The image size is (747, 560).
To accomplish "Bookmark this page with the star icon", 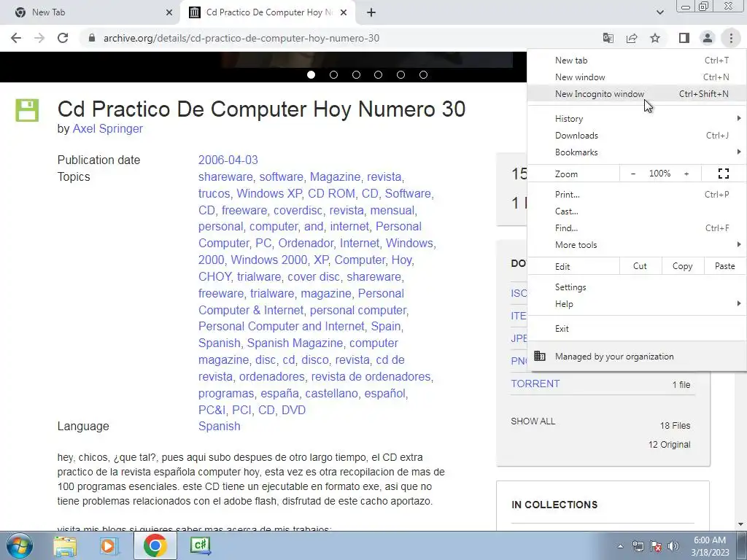I will pos(655,38).
